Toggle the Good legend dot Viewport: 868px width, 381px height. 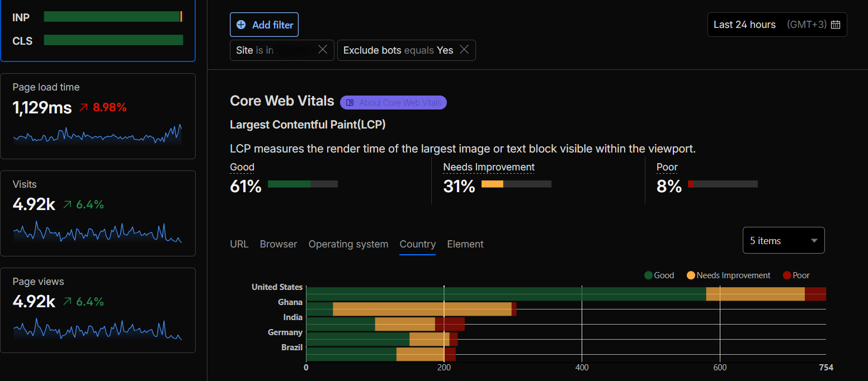[649, 275]
